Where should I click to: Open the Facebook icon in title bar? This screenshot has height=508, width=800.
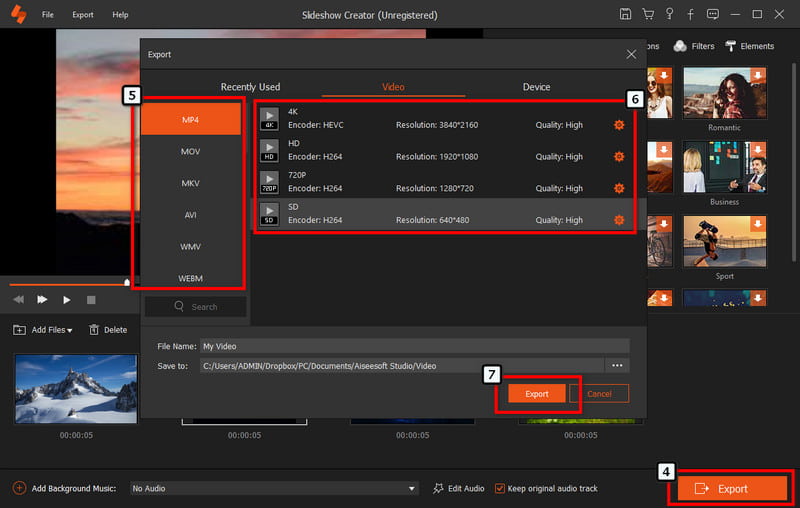tap(690, 14)
